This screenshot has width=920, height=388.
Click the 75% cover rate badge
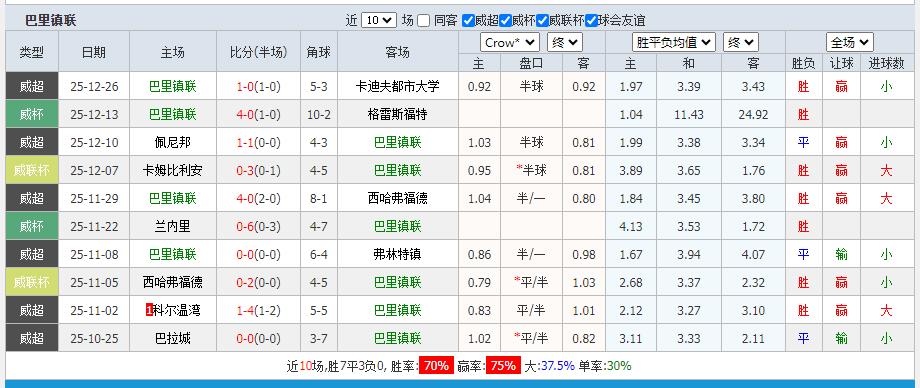point(503,366)
